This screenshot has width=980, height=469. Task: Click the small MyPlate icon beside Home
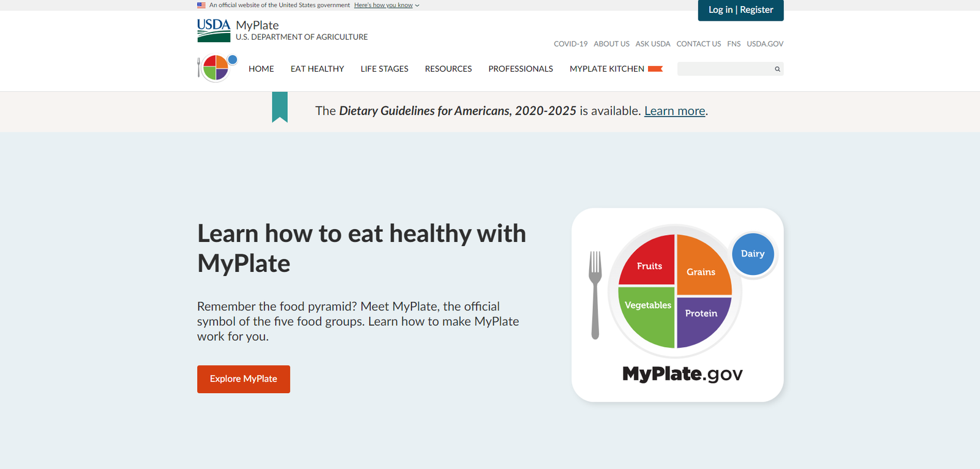[x=217, y=68]
